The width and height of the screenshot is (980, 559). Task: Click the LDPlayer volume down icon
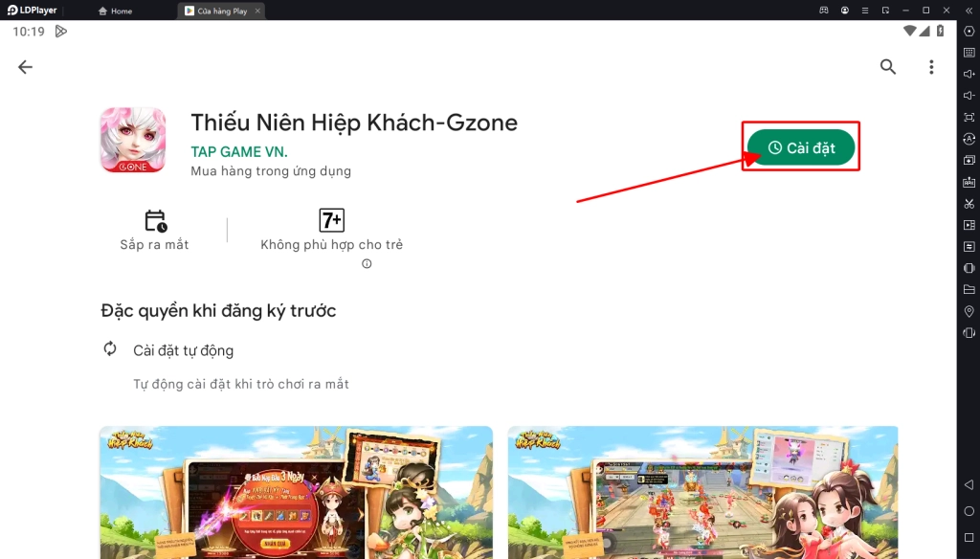point(969,96)
